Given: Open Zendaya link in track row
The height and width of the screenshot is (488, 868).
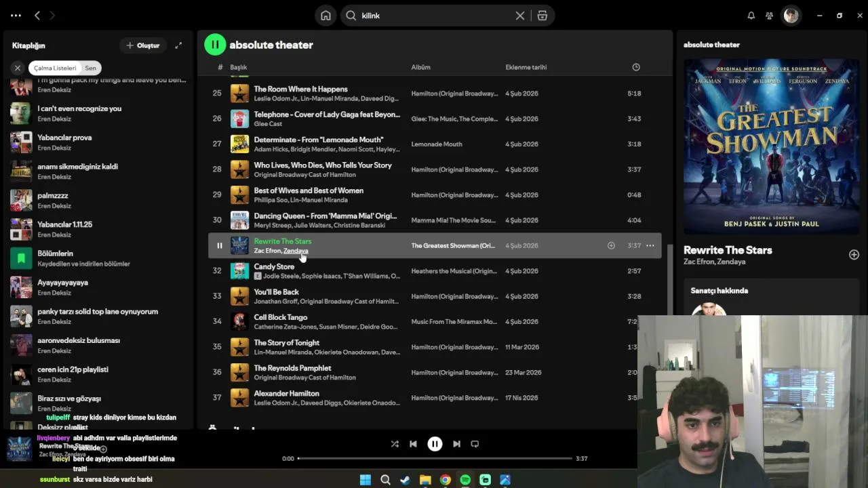Looking at the screenshot, I should [296, 251].
